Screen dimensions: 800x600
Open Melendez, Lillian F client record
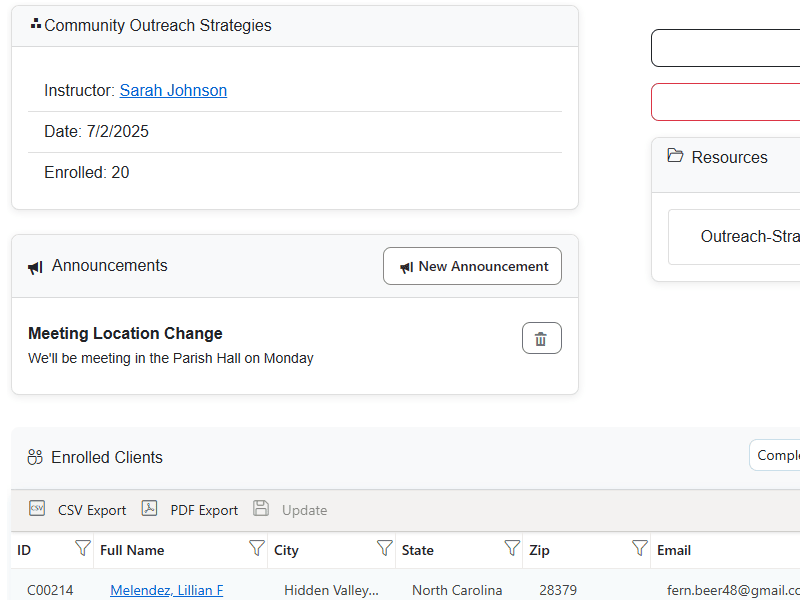(x=166, y=590)
